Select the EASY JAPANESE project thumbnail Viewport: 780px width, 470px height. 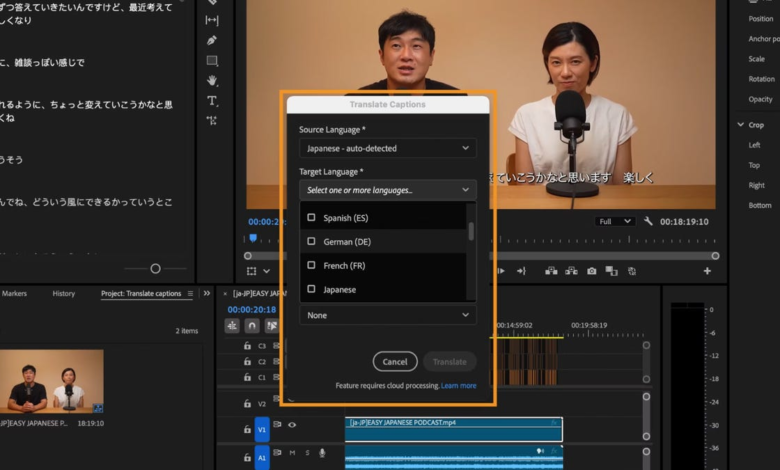click(52, 381)
